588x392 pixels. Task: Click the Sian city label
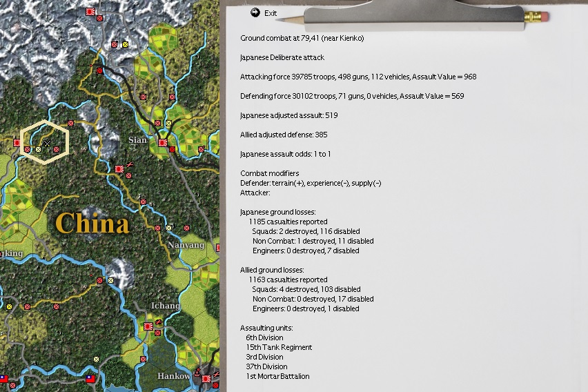(137, 140)
